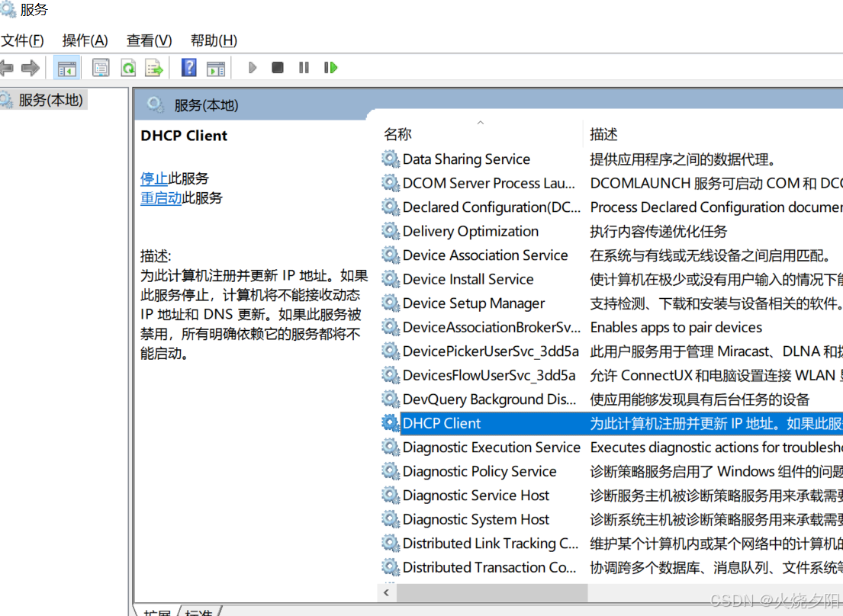Image resolution: width=843 pixels, height=616 pixels.
Task: Click the Export List toolbar icon
Action: (x=155, y=68)
